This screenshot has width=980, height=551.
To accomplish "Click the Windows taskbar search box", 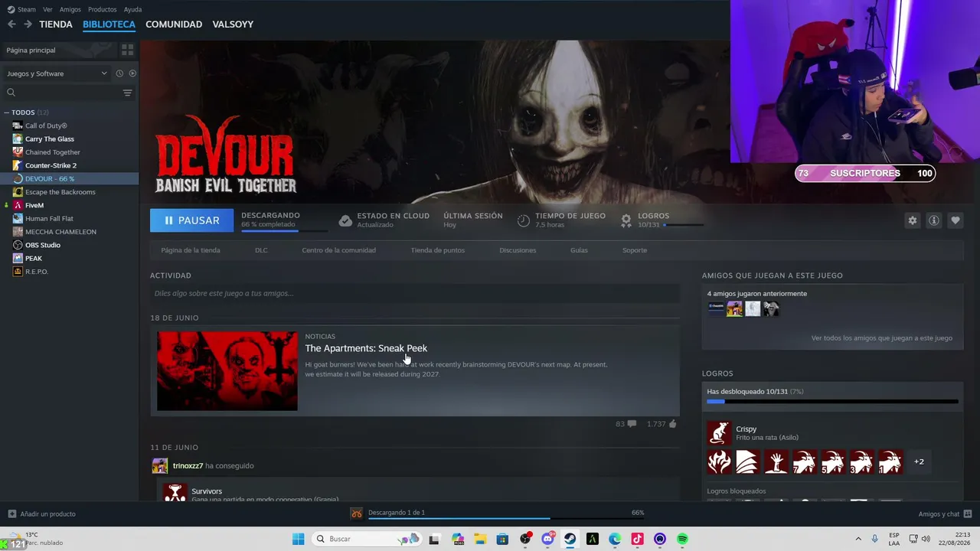I will coord(366,539).
